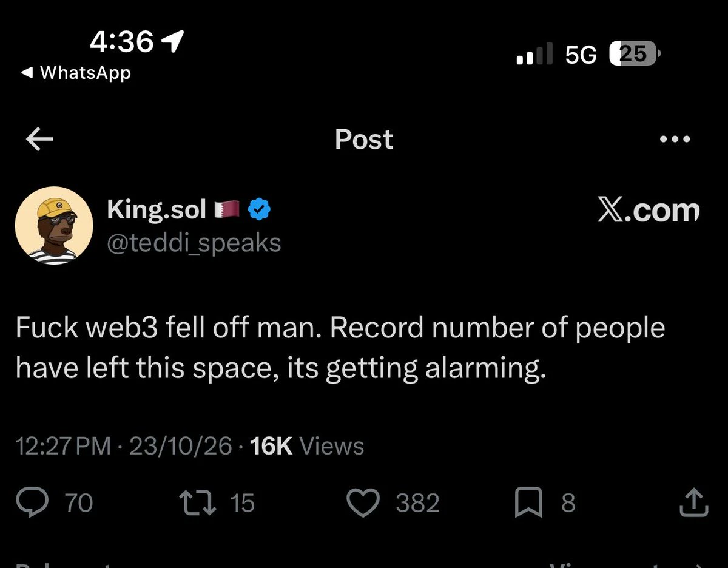728x568 pixels.
Task: Tap the post timestamp 12:27 PM
Action: 64,447
